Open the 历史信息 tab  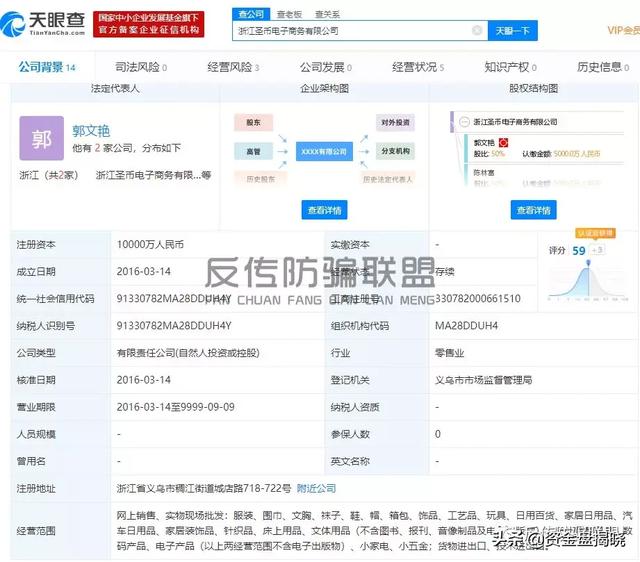tap(603, 67)
